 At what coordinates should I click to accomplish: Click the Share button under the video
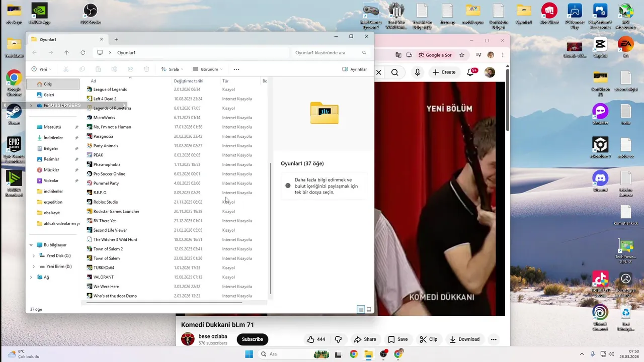(x=365, y=339)
